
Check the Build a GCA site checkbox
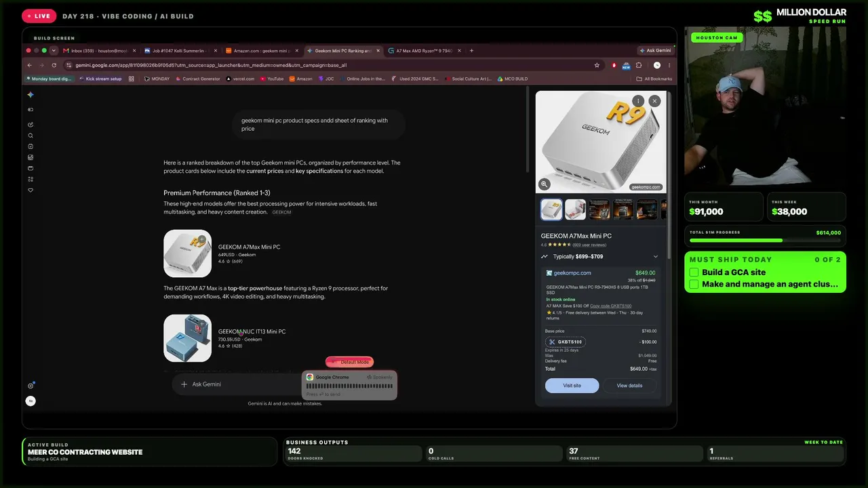694,272
